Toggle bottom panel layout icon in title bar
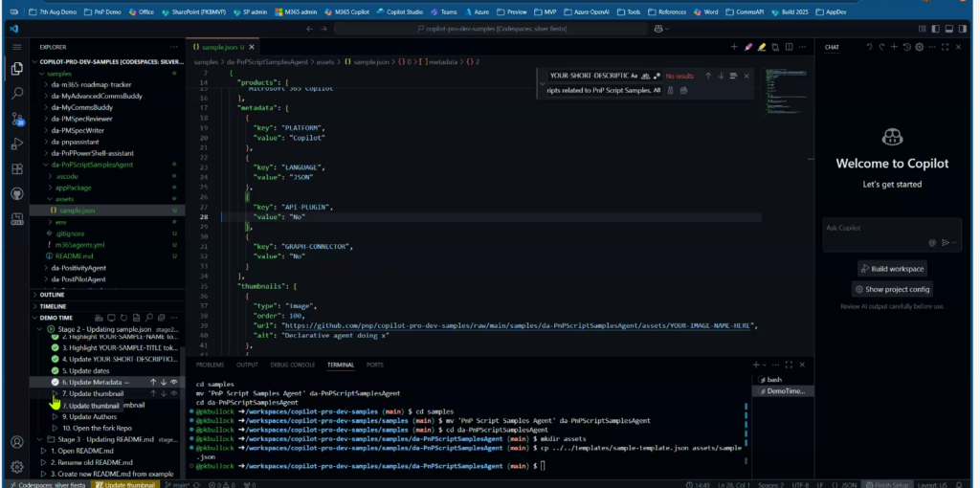The width and height of the screenshot is (980, 488). pyautogui.click(x=948, y=29)
